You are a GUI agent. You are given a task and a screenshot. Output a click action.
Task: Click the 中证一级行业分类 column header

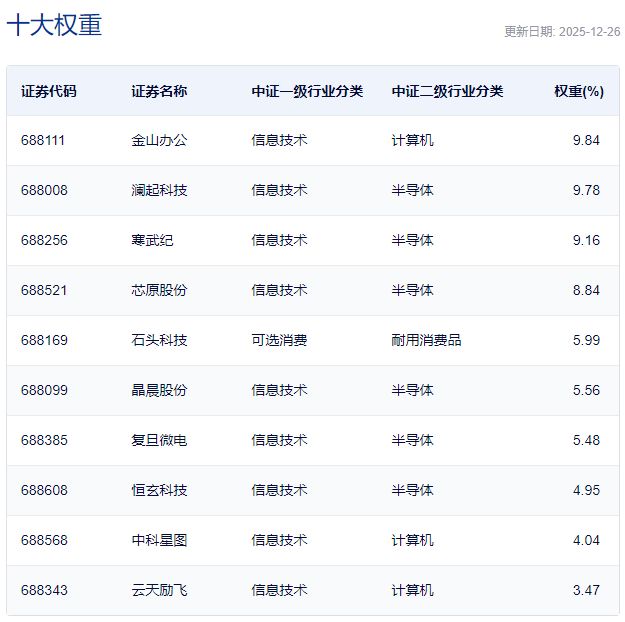point(307,91)
